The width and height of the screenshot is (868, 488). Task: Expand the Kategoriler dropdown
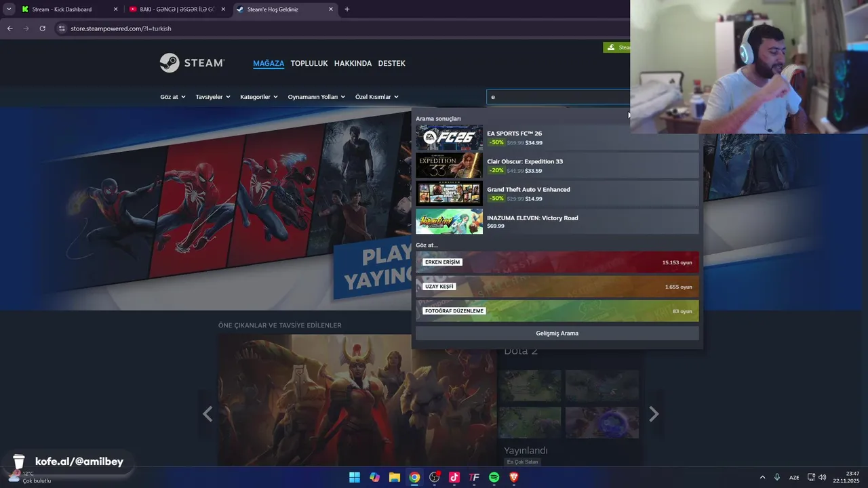259,97
